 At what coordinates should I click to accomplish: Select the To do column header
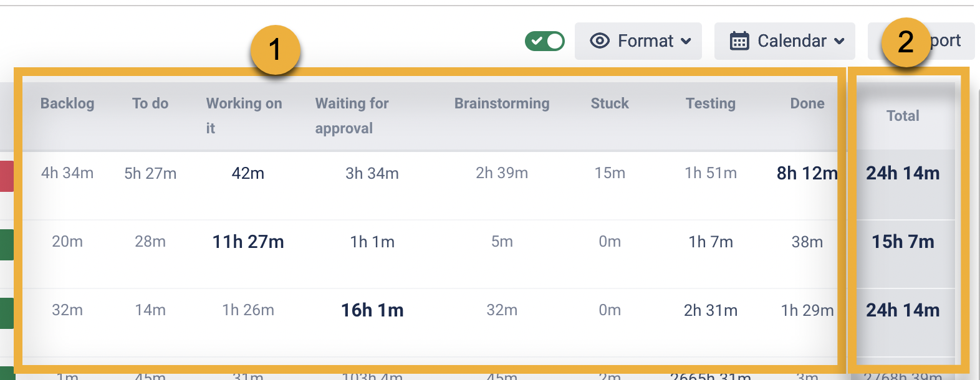coord(150,103)
